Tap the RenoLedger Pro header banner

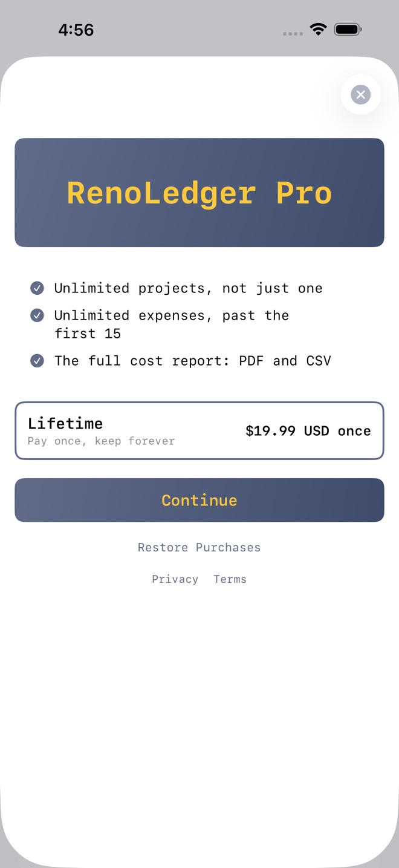[x=199, y=192]
